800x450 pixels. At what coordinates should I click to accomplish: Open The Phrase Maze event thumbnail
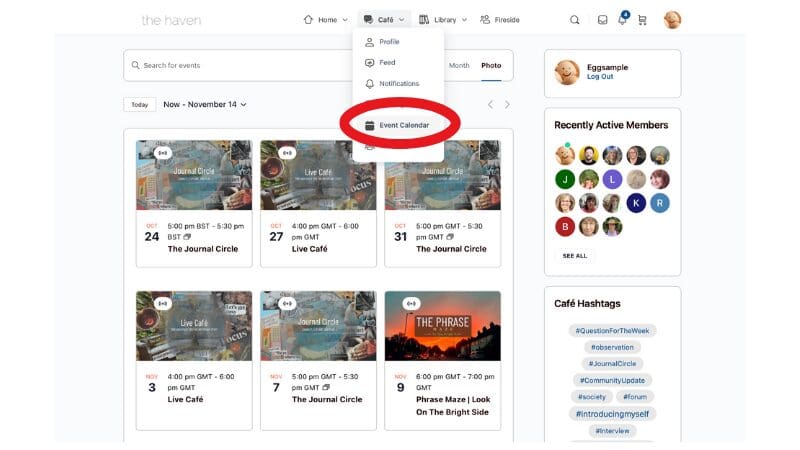443,326
